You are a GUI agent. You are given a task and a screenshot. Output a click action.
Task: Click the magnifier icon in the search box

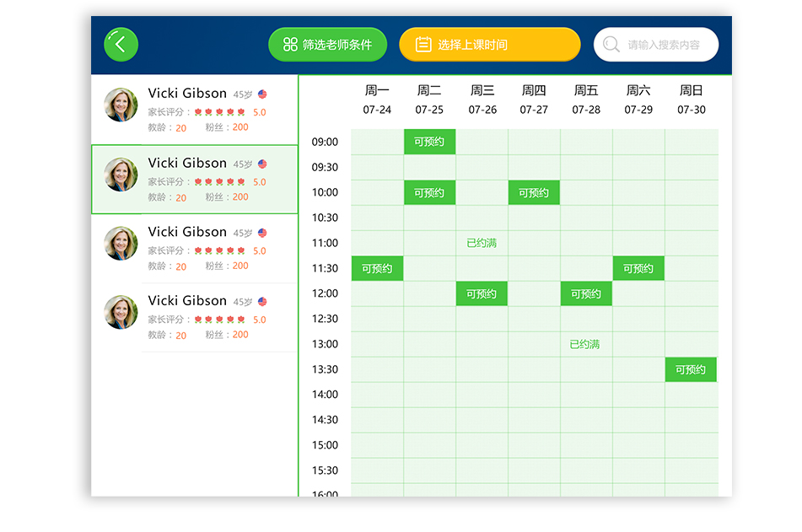click(611, 45)
